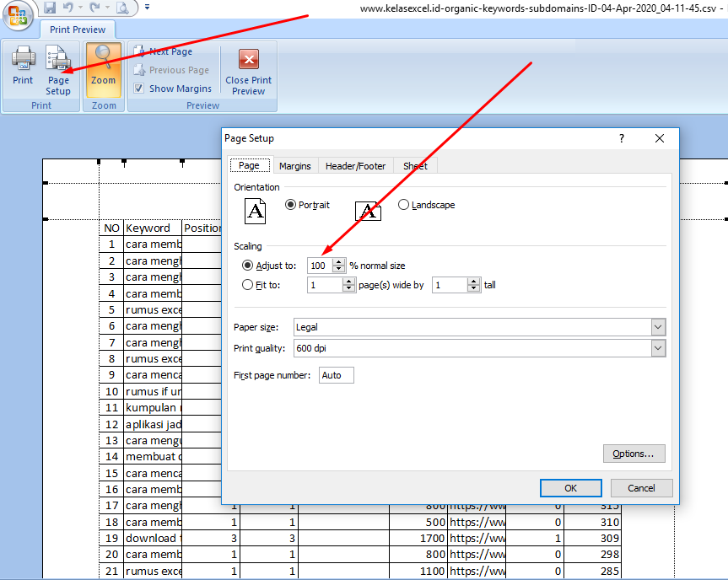Increase pages tall with up arrow
728x580 pixels.
click(x=473, y=282)
